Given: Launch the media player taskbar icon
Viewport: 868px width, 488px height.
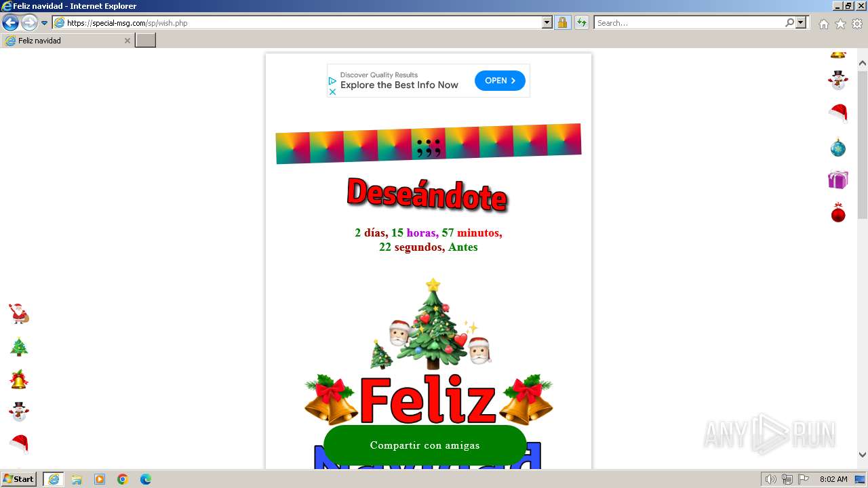Looking at the screenshot, I should click(x=100, y=479).
